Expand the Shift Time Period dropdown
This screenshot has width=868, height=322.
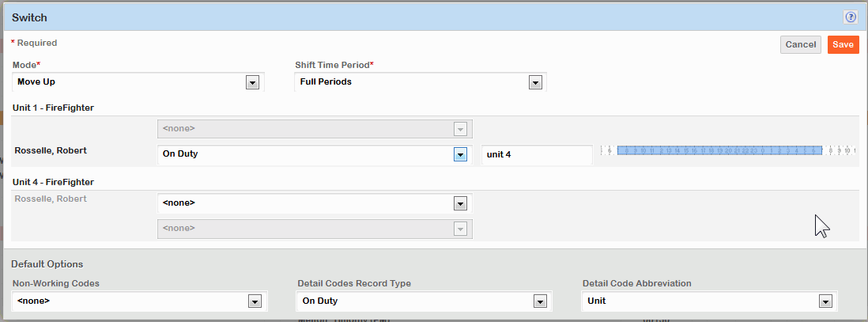point(535,82)
